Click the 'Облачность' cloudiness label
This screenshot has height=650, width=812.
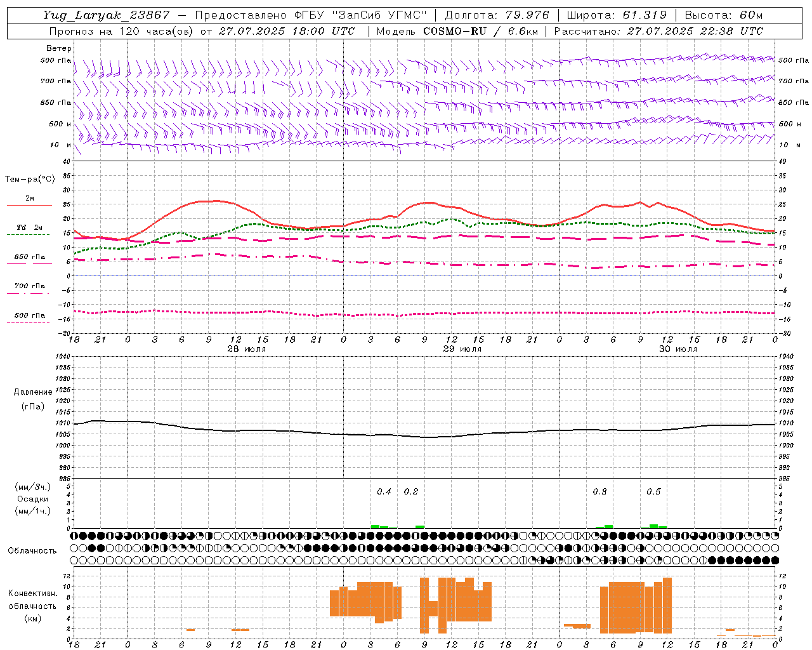click(x=32, y=550)
